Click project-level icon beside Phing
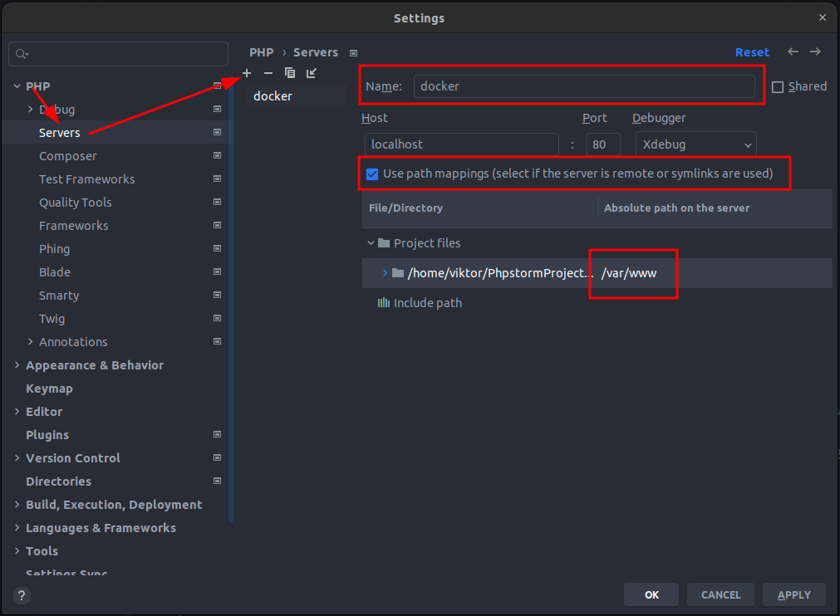The image size is (840, 616). (x=217, y=248)
